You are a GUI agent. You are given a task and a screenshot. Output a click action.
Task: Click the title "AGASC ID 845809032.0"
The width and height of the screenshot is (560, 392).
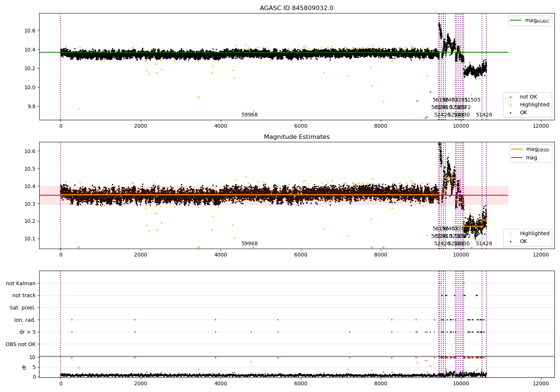296,8
